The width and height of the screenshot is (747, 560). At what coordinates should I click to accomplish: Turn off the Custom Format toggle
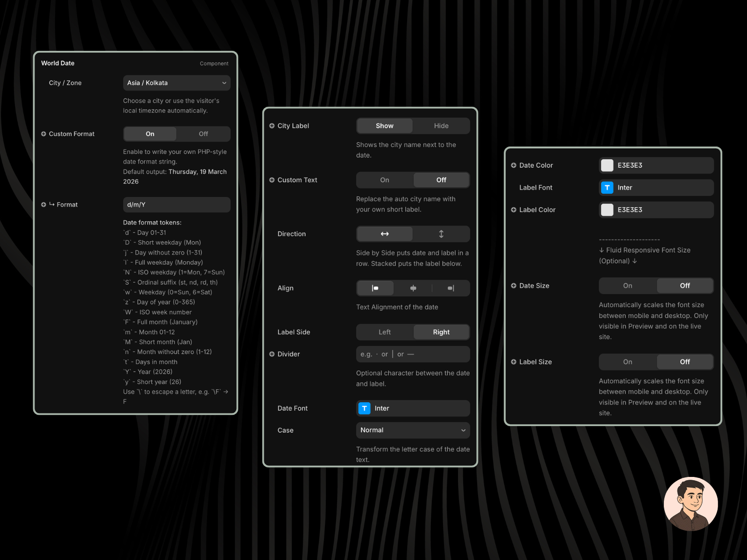click(203, 134)
